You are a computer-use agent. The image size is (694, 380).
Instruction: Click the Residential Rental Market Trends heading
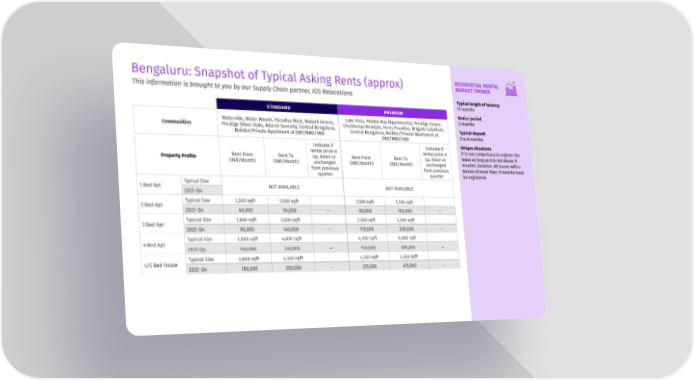pyautogui.click(x=477, y=88)
